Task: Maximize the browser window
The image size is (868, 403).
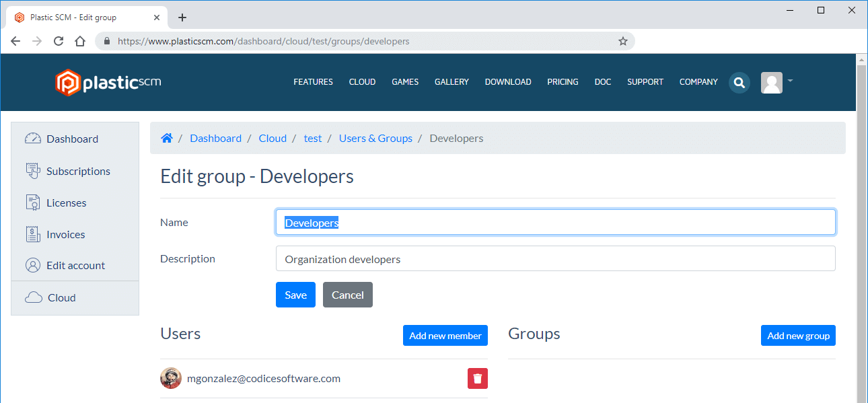Action: tap(821, 10)
